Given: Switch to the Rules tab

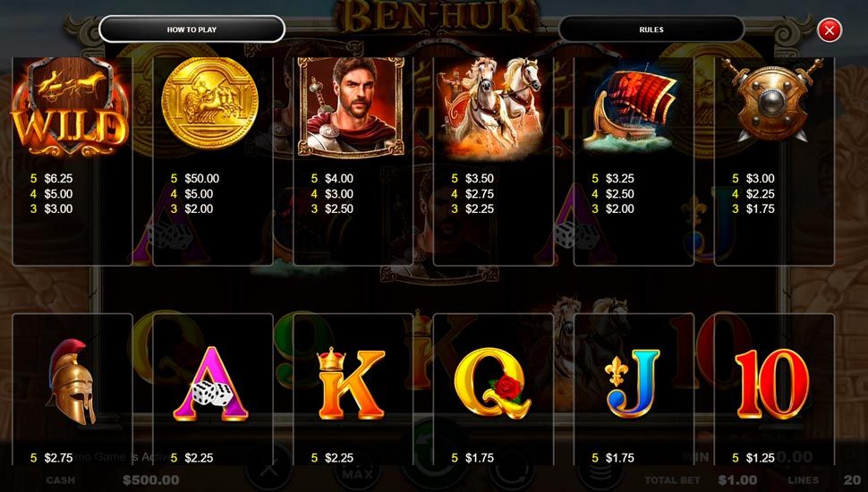Looking at the screenshot, I should click(x=651, y=30).
